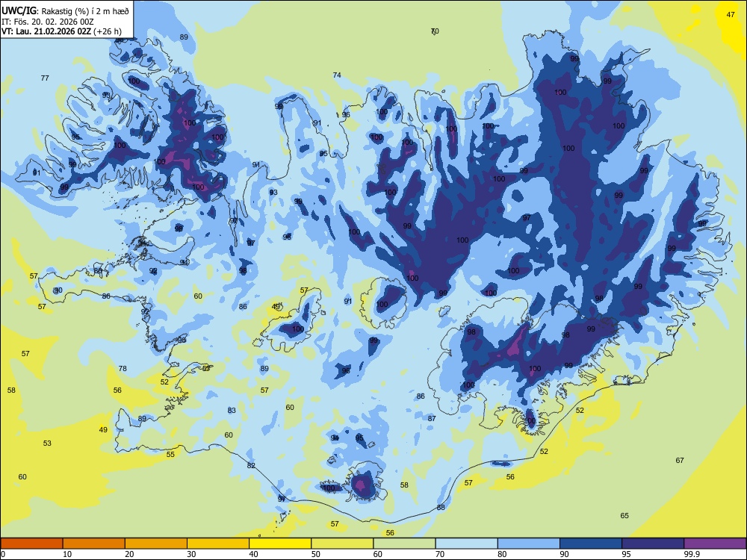This screenshot has width=747, height=560.
Task: Select the purple legend swatch above 99.9
Action: pyautogui.click(x=715, y=544)
